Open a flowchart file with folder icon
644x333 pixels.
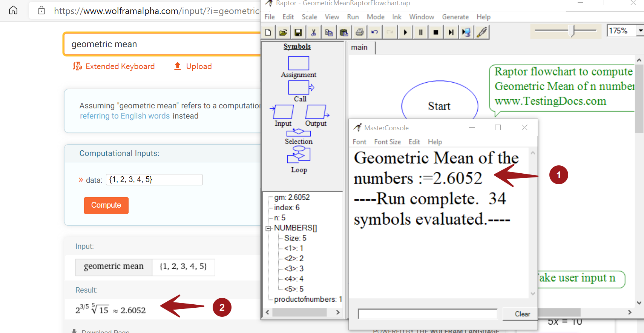(x=283, y=32)
